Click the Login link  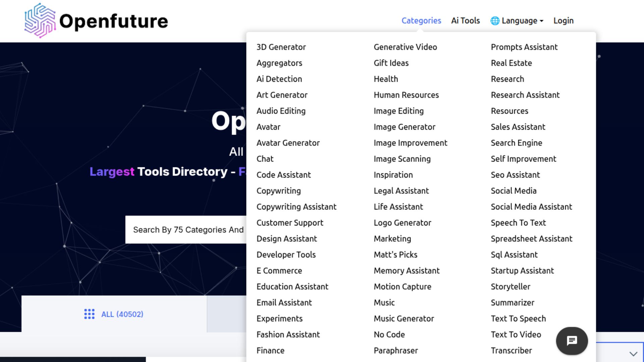pos(563,21)
